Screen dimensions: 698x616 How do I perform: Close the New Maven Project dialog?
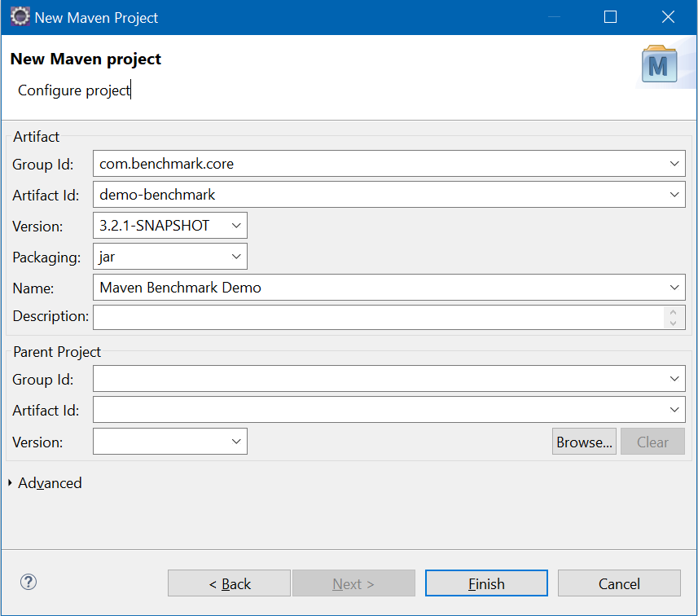tap(668, 17)
